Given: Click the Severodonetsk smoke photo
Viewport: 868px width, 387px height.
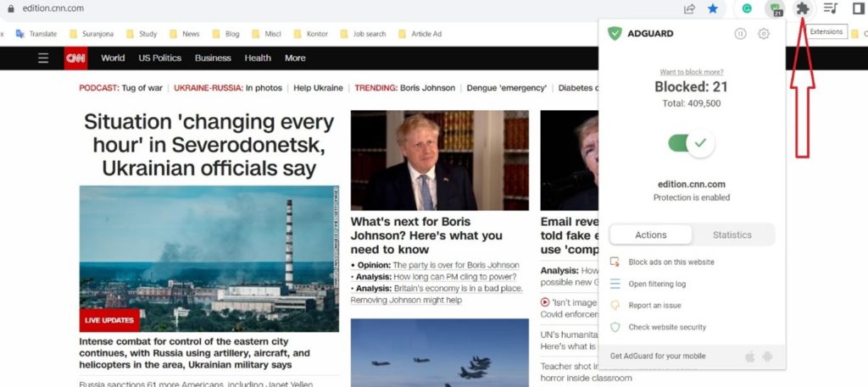Looking at the screenshot, I should point(209,259).
